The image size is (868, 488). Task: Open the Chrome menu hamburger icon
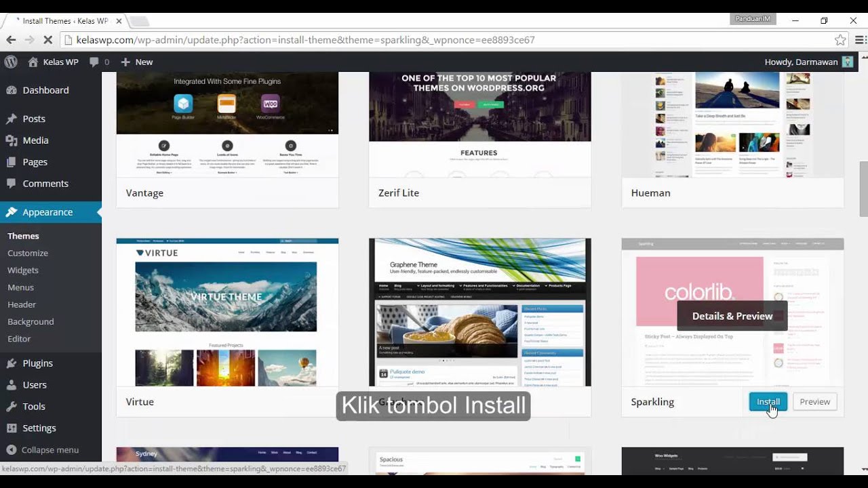pyautogui.click(x=860, y=40)
